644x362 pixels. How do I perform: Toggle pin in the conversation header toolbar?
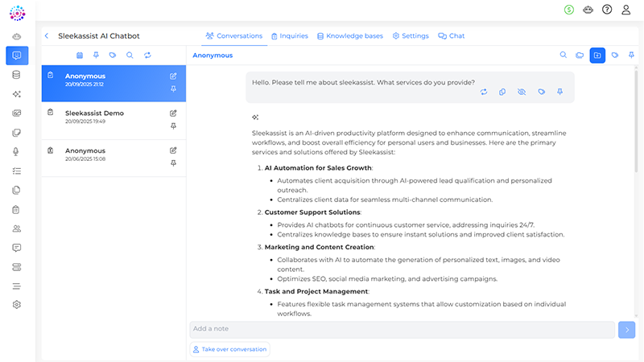[x=632, y=56]
